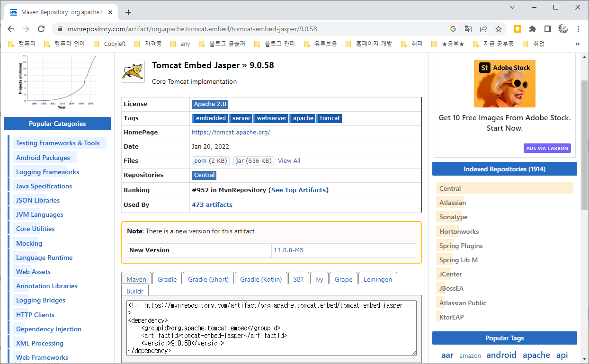
Task: Click the Google search icon in the address bar
Action: pos(453,29)
